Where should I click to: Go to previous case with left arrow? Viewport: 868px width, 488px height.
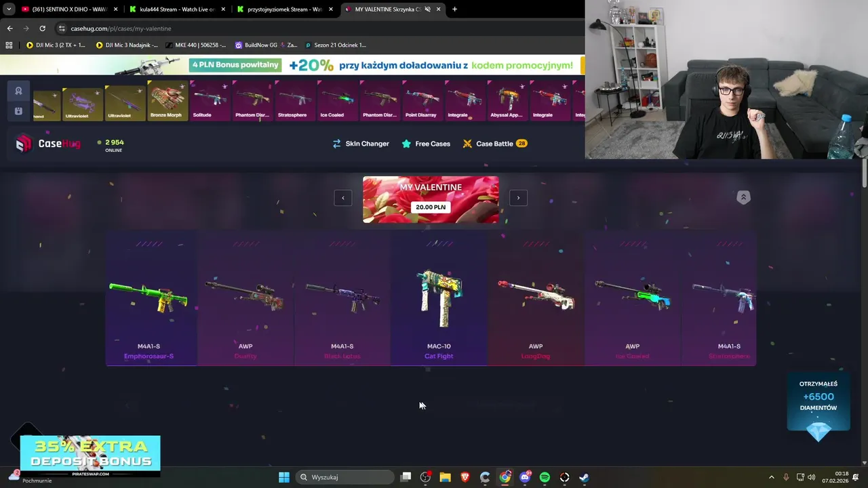[x=343, y=198]
